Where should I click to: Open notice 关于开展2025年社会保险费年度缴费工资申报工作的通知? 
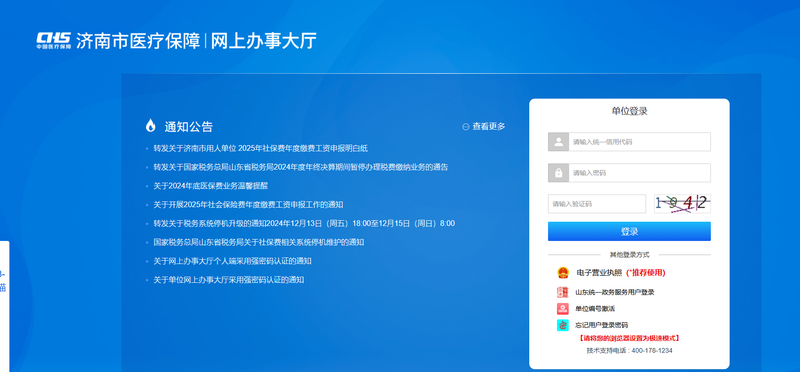(x=248, y=205)
